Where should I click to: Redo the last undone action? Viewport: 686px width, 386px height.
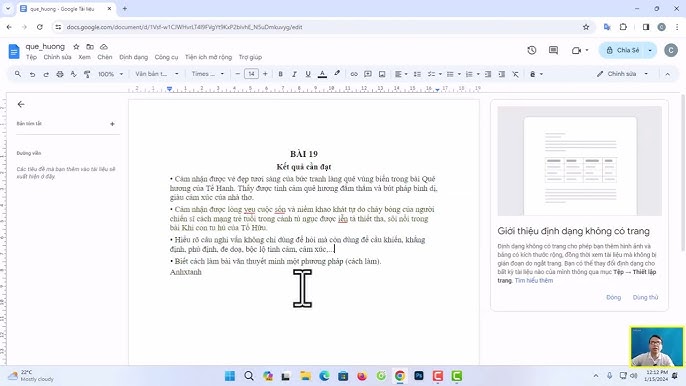tap(46, 74)
